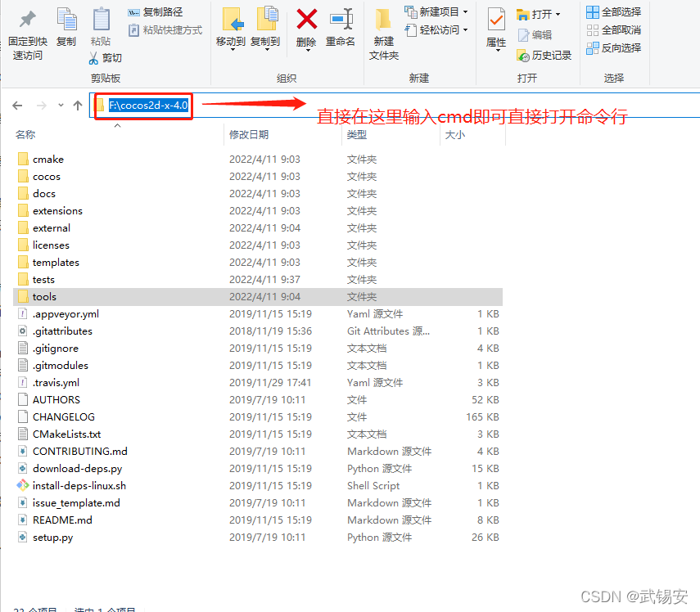Click the Paste (粘贴) ribbon icon
The image size is (700, 612).
(x=101, y=19)
